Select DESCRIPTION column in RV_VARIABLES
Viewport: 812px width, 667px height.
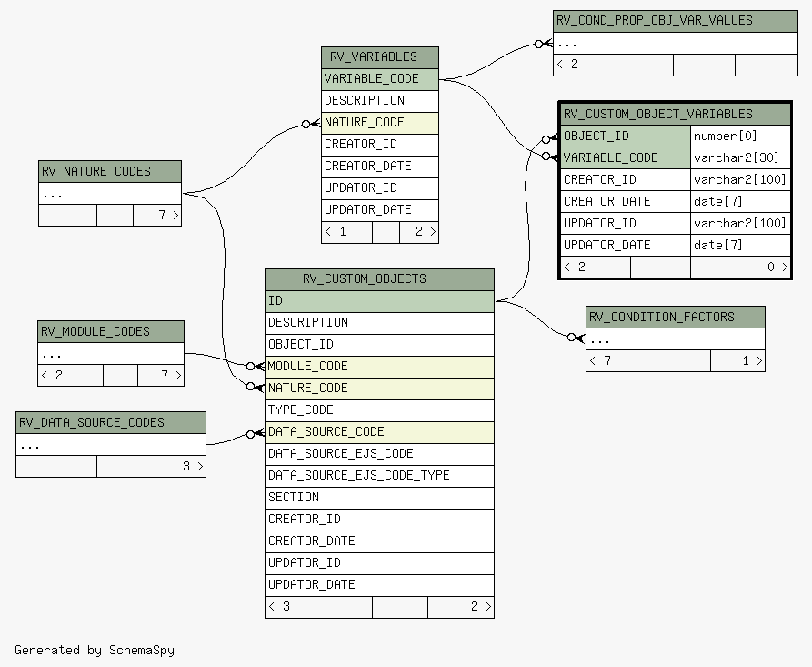click(x=379, y=101)
